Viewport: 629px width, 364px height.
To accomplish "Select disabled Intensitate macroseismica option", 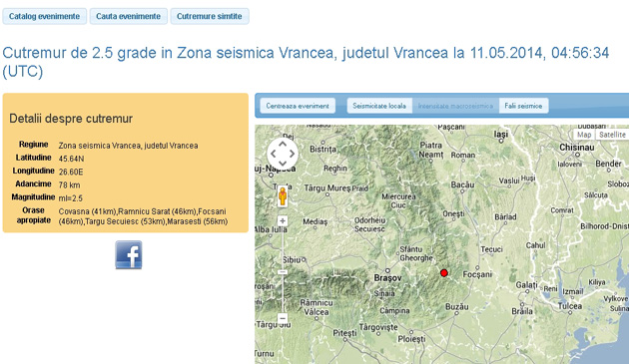I will [455, 106].
